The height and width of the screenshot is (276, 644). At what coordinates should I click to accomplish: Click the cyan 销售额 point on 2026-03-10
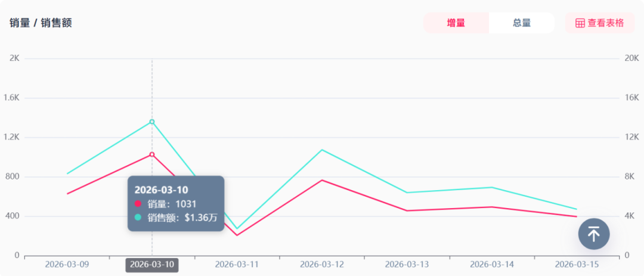(x=152, y=122)
